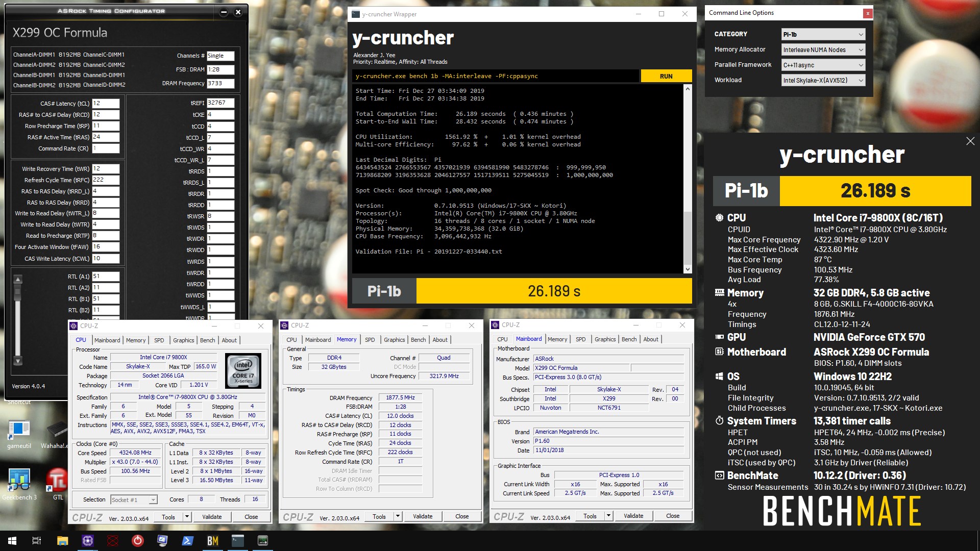Dismiss the BenchMate result panel with its X
Image resolution: width=980 pixels, height=551 pixels.
pyautogui.click(x=970, y=141)
